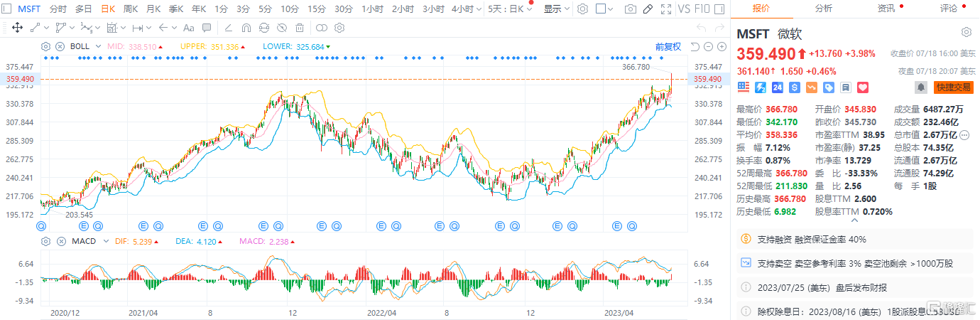Open MSFT quote panel settings gear
The height and width of the screenshot is (320, 980).
tap(966, 33)
